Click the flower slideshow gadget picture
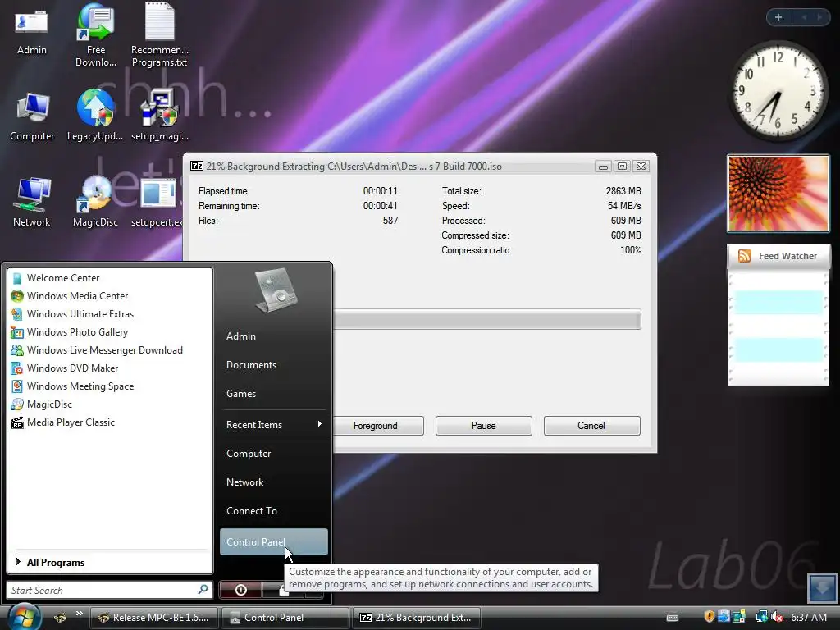This screenshot has height=630, width=840. tap(778, 194)
